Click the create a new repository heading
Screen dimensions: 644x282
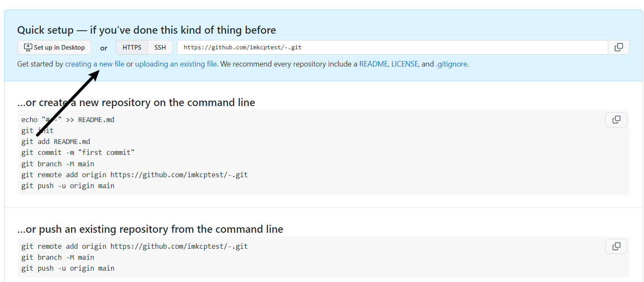[136, 103]
